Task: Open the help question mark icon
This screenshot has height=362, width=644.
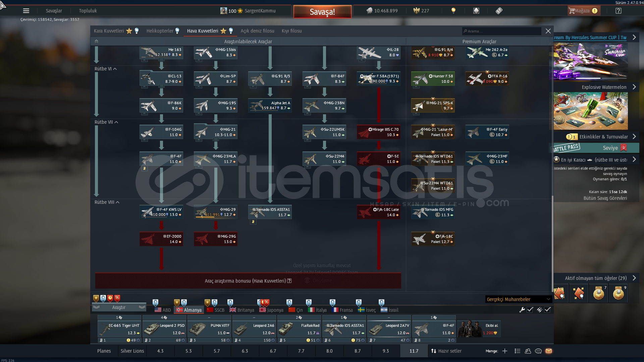Action: [x=619, y=11]
